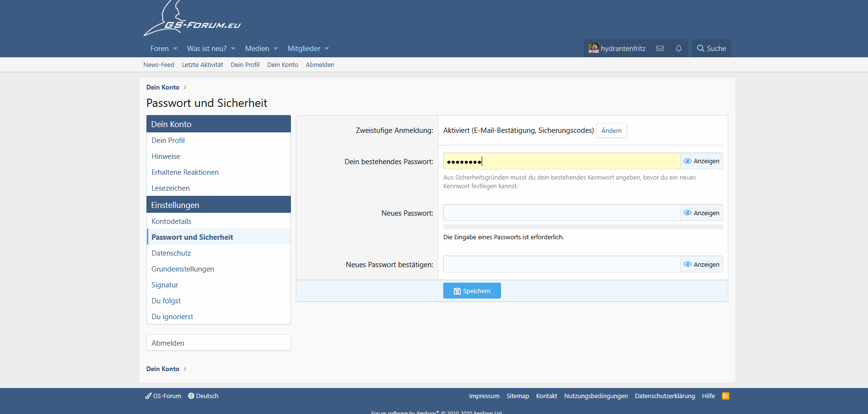
Task: Toggle visibility of Neues Passwort field
Action: coord(701,213)
